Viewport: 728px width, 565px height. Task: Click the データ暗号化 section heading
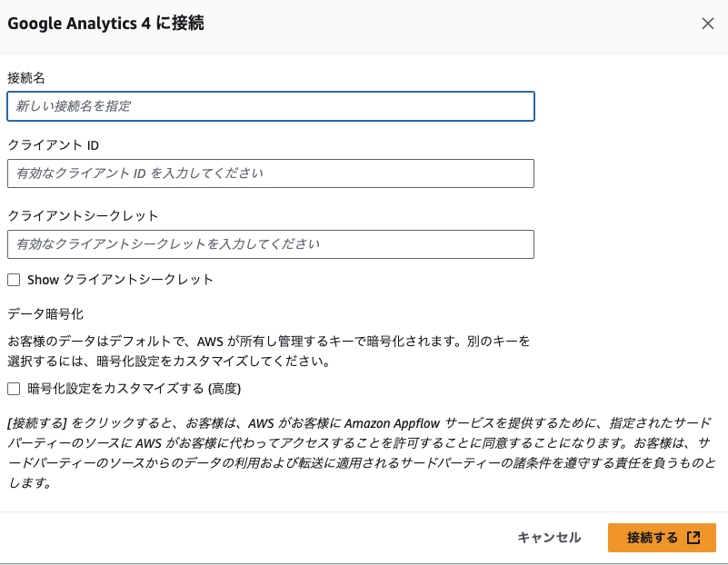point(45,314)
